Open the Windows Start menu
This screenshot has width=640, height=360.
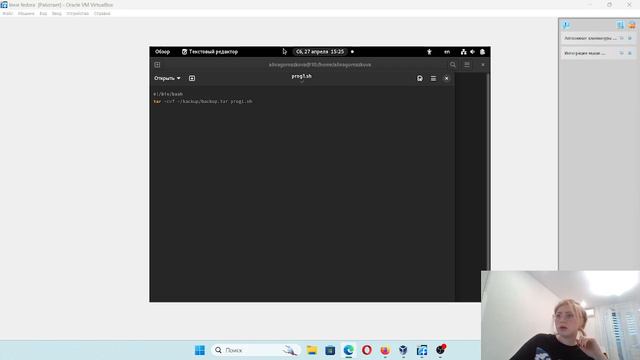pyautogui.click(x=200, y=350)
